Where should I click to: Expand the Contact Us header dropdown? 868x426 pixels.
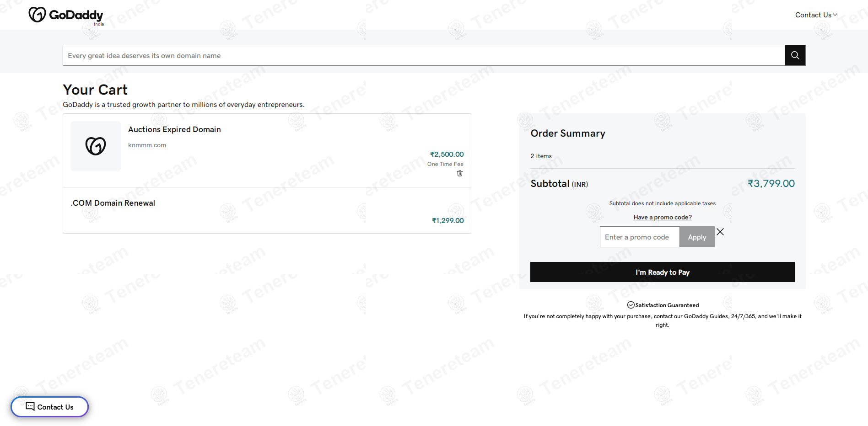point(816,15)
